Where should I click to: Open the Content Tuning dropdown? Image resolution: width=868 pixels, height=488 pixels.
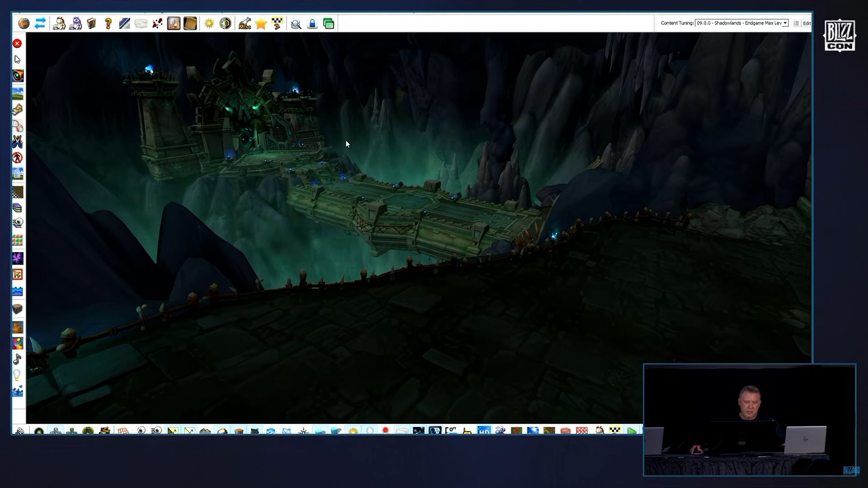click(741, 23)
